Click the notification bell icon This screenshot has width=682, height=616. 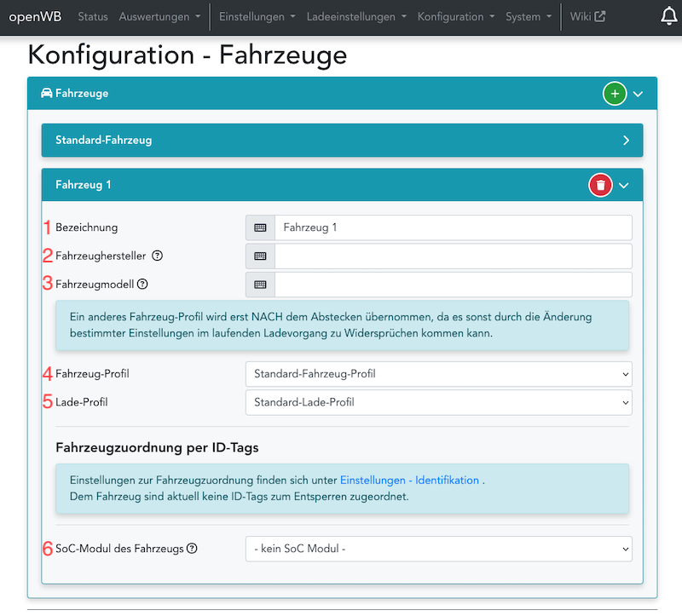669,15
